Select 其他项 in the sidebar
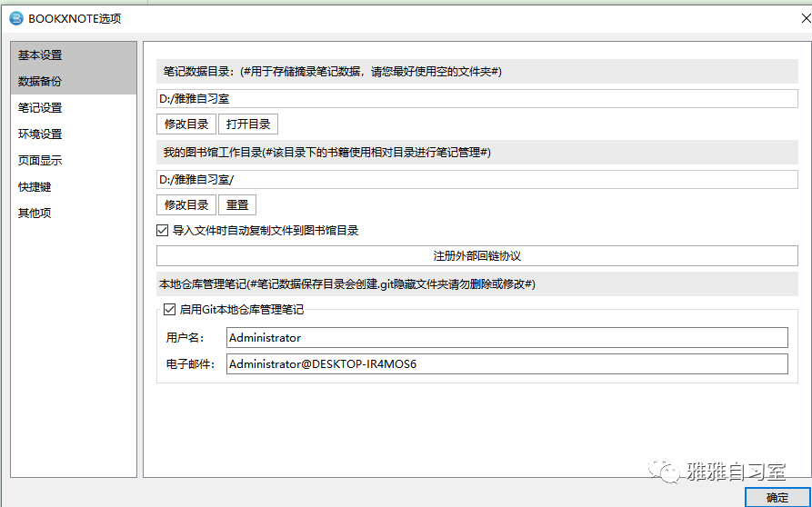Screen dimensions: 812x507 74,214
